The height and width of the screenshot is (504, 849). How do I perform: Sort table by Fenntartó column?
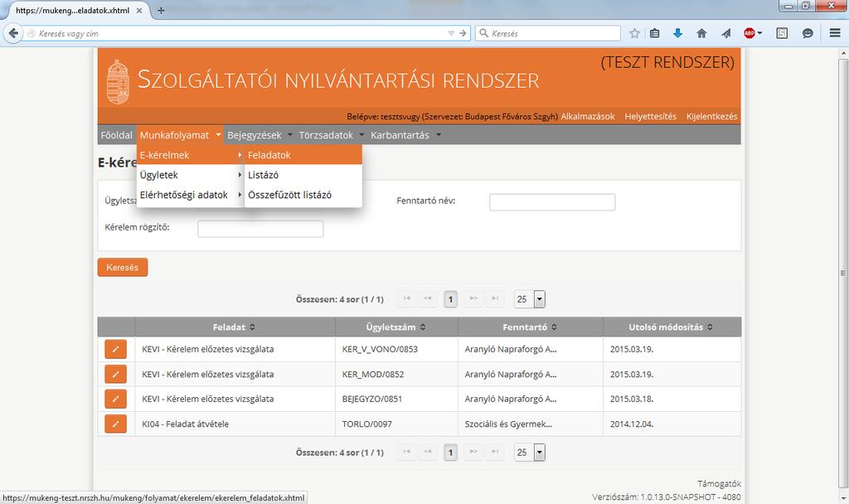click(530, 327)
